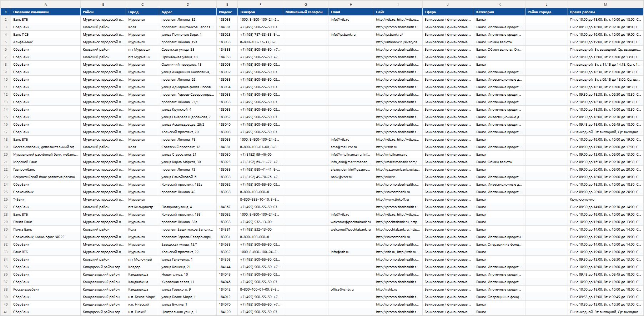Select the "Банк ПСБ" company cell
644x322 pixels.
point(46,35)
